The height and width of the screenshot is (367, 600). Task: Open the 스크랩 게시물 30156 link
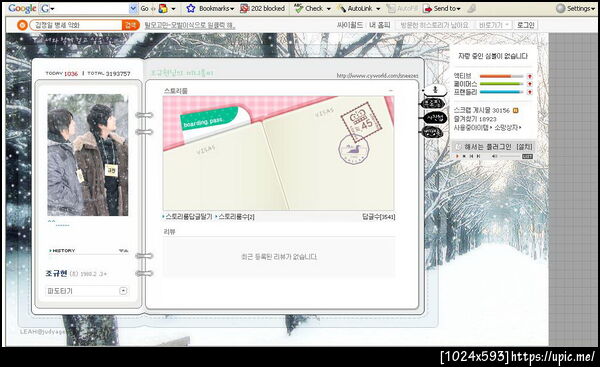point(482,110)
